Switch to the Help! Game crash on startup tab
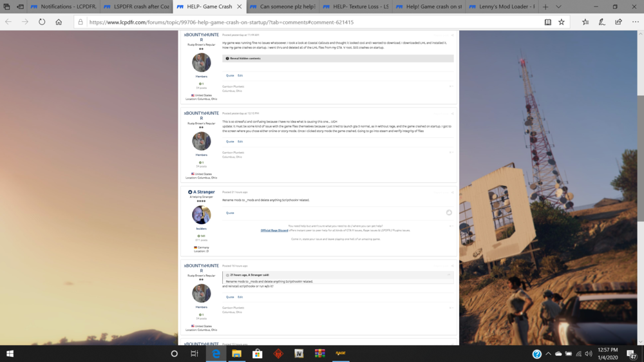The width and height of the screenshot is (644, 362). point(429,6)
